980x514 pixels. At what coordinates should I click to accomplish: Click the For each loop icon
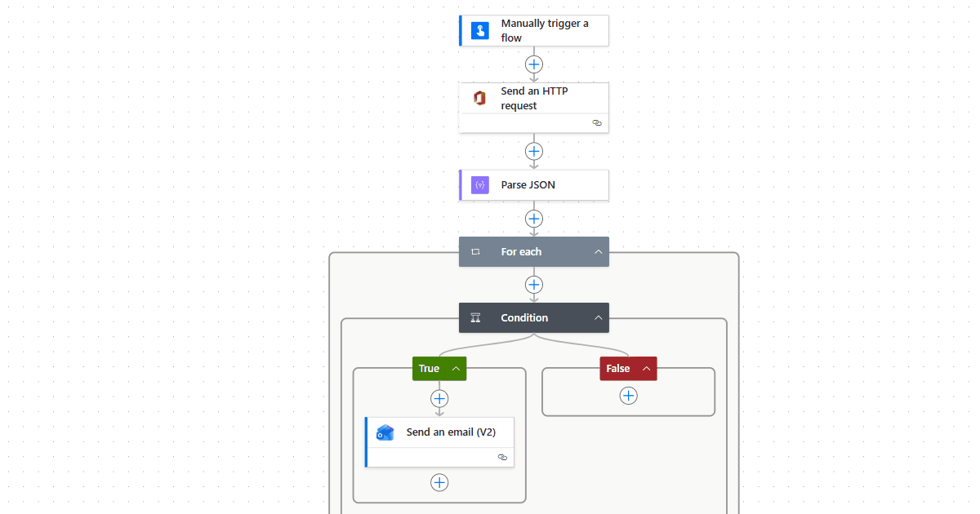[476, 252]
